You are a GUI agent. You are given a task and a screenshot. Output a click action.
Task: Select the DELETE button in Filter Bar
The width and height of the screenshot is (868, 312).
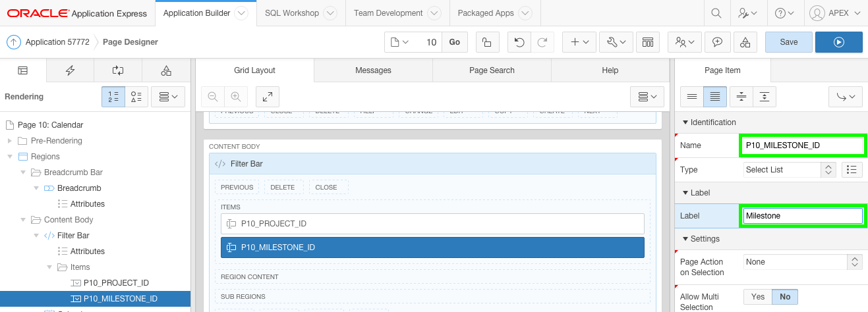pos(282,187)
